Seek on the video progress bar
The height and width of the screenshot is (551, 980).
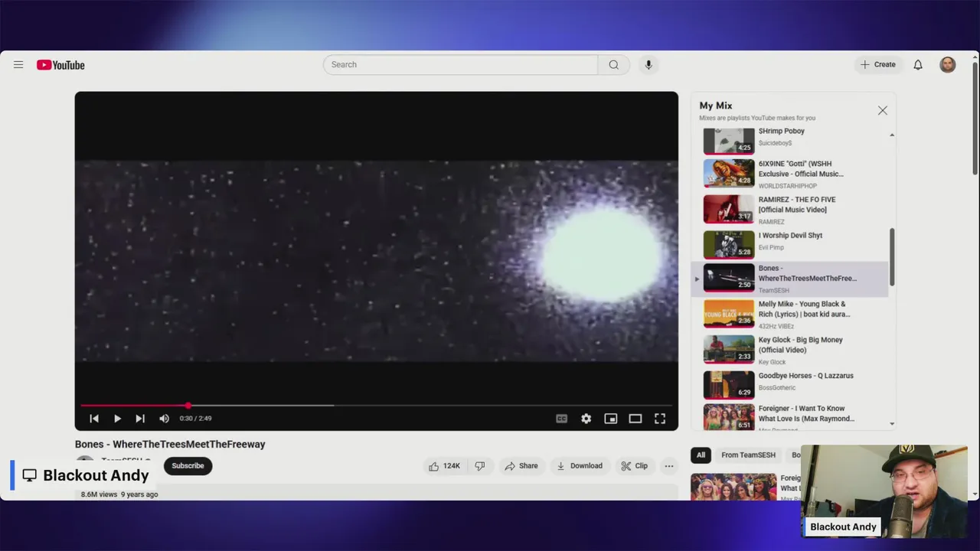pos(376,406)
